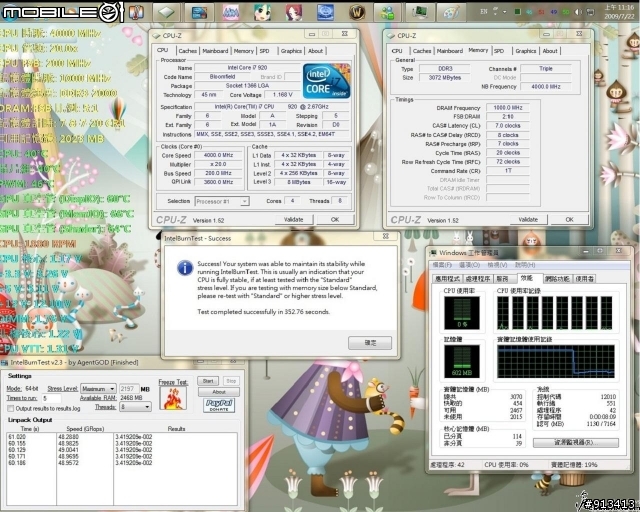Open the Paint palette taskbar icon
640x512 pixels.
tap(449, 13)
